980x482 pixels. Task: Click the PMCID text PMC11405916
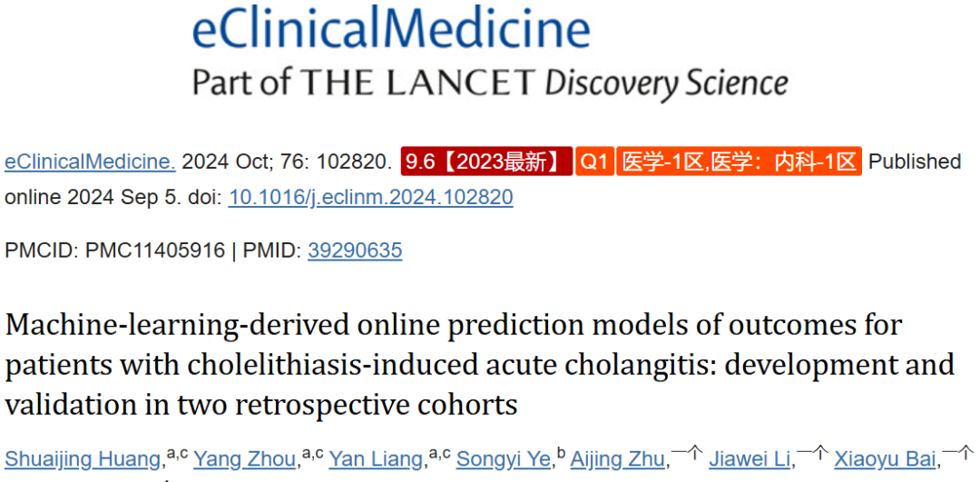coord(155,251)
